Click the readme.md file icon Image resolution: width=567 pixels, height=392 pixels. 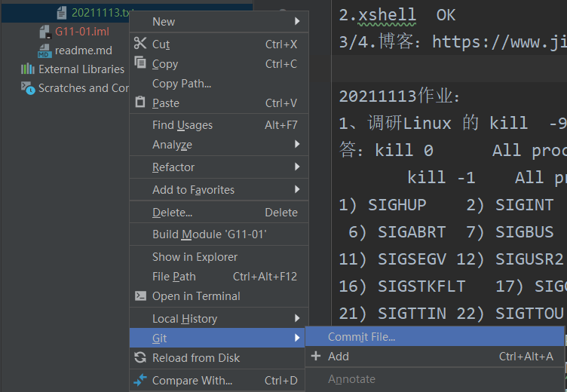[x=44, y=51]
